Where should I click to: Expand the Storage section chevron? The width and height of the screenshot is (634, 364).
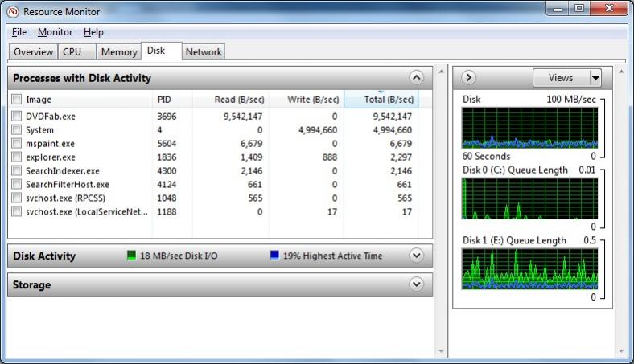[417, 284]
